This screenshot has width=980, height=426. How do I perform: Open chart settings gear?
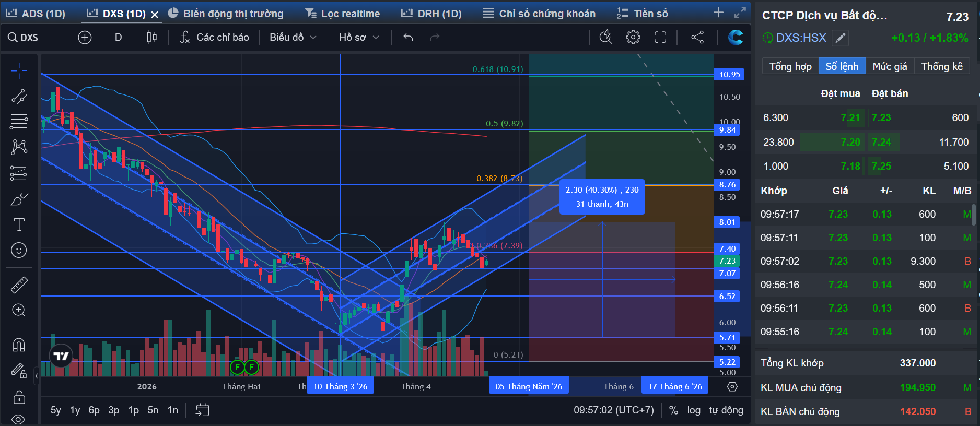(x=633, y=37)
